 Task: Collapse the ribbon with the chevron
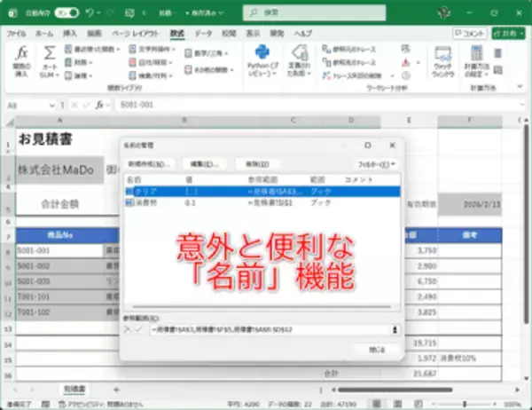coord(520,86)
